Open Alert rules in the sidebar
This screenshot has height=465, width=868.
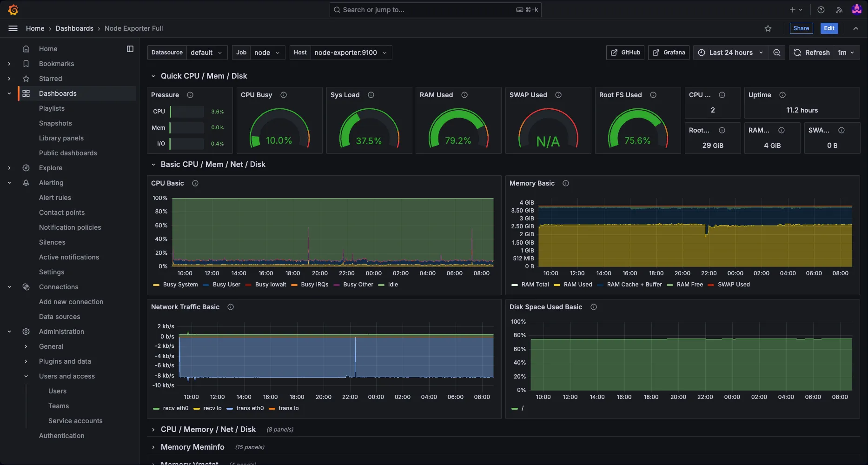55,198
